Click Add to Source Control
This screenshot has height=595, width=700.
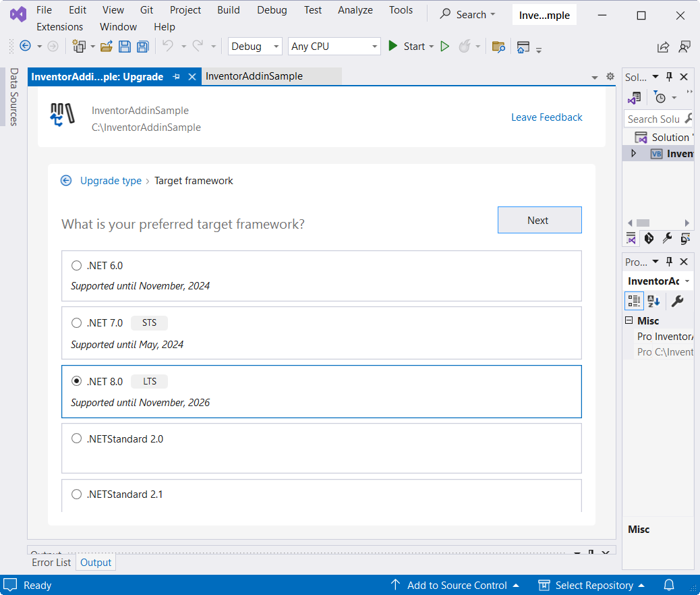[455, 585]
